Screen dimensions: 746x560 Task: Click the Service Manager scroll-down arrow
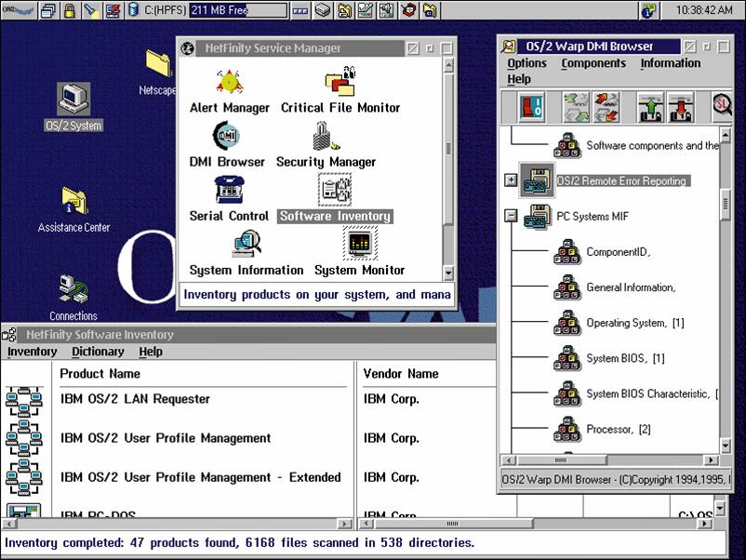[x=448, y=273]
